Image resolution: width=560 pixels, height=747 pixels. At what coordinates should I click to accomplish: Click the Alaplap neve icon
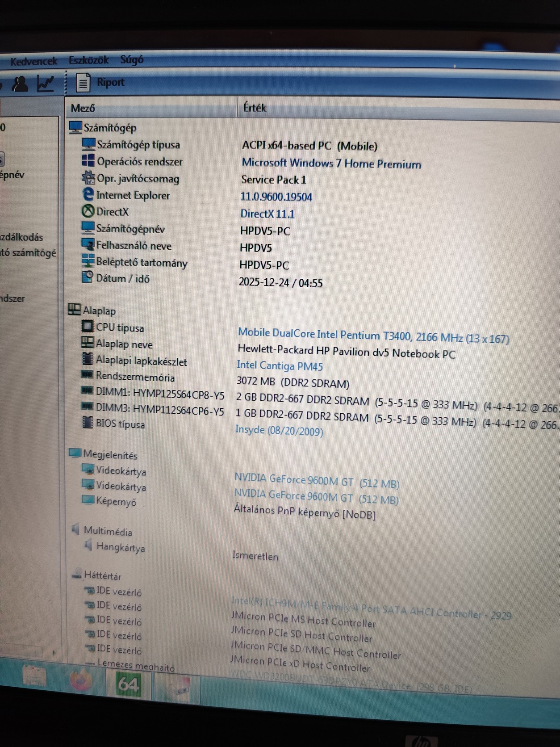pos(88,343)
